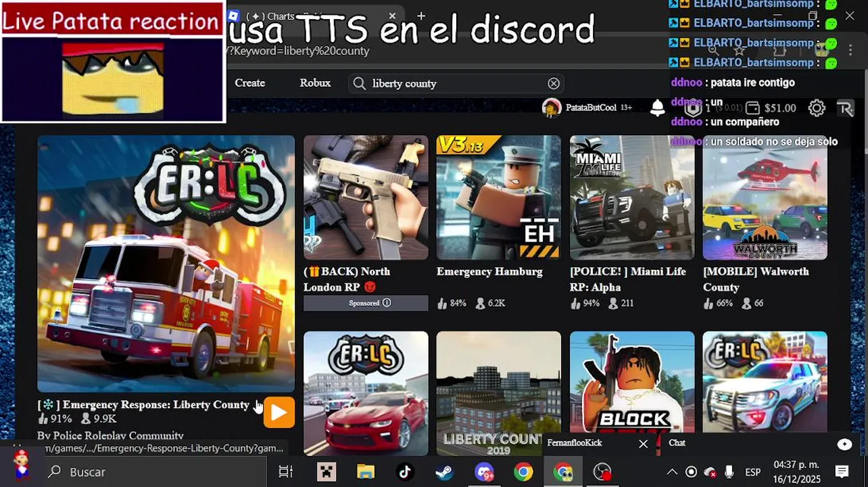This screenshot has width=868, height=487.
Task: Click the record indicator icon in system tray
Action: (691, 471)
